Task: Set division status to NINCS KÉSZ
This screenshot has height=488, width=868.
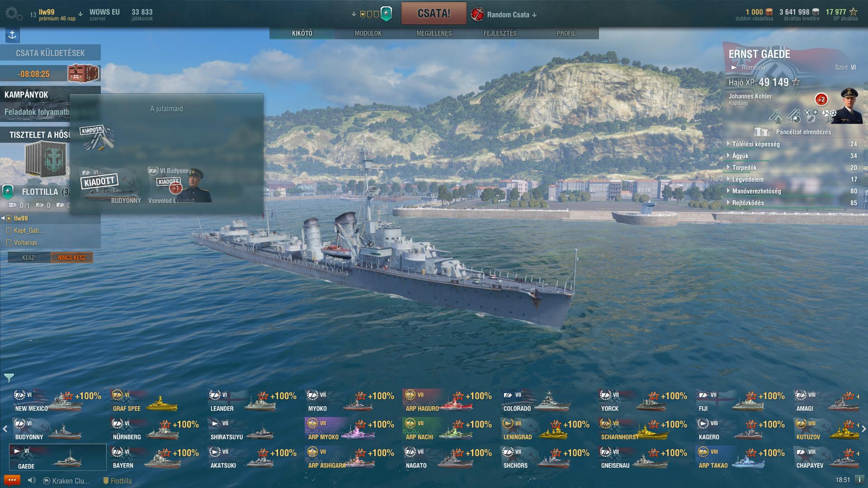Action: coord(72,258)
